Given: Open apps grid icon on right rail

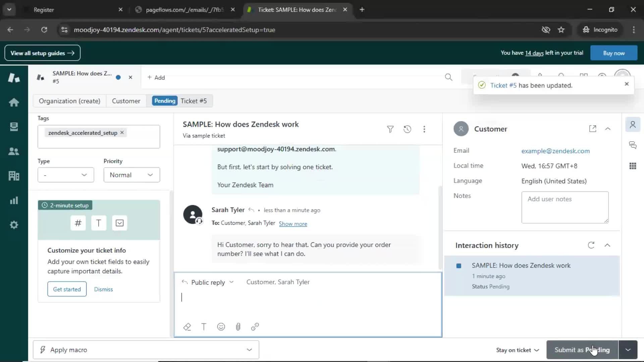Looking at the screenshot, I should 633,166.
